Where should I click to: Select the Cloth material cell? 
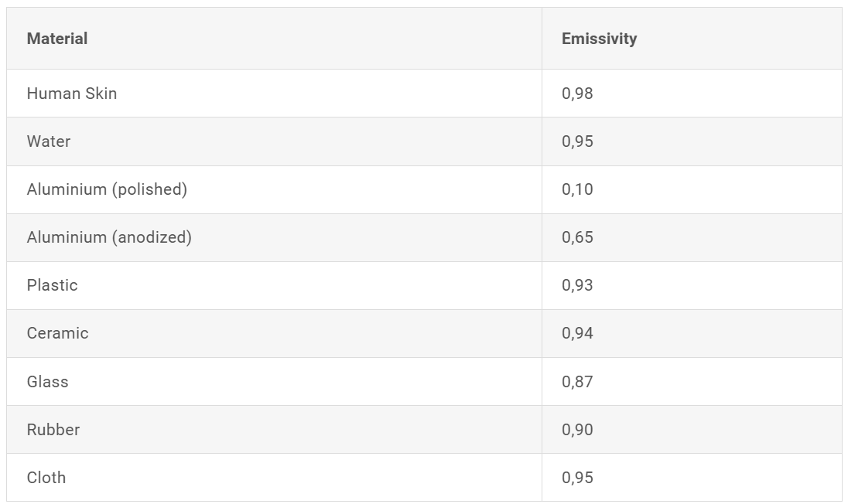point(274,478)
